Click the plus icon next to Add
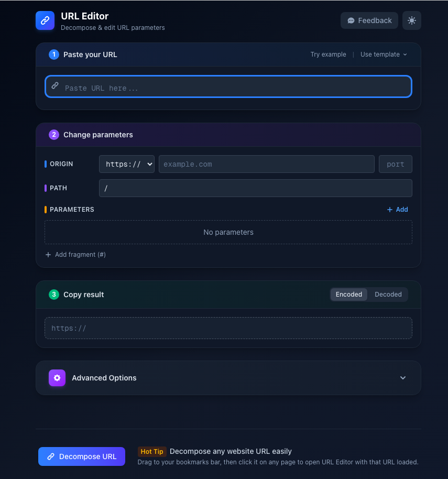The height and width of the screenshot is (479, 448). click(x=391, y=210)
